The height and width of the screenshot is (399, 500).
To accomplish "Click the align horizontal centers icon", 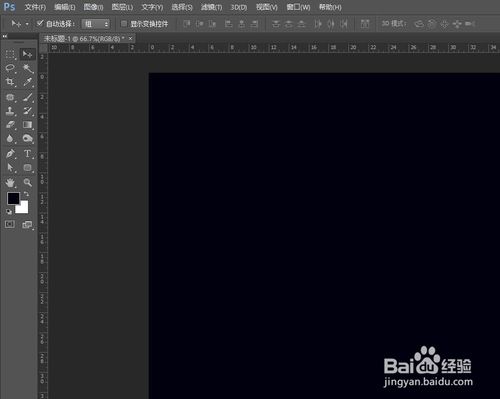I will tap(242, 24).
